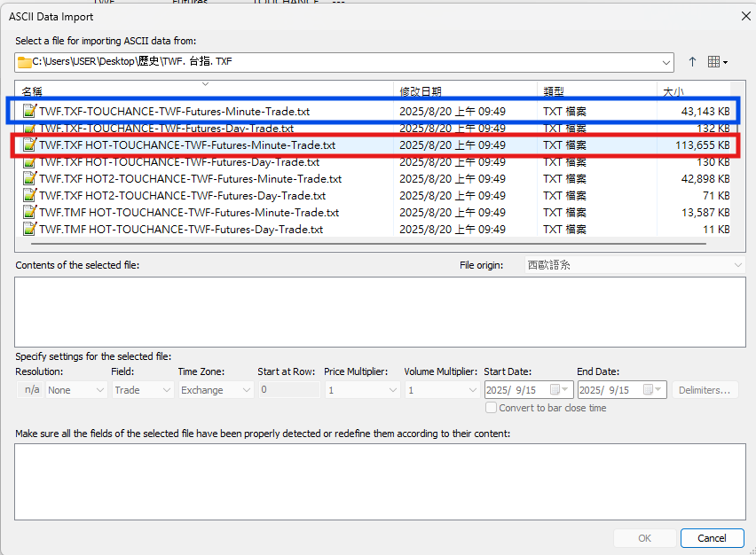Click icon of TWF.TXF HOT2 Minute-Trade file
The height and width of the screenshot is (555, 756).
click(29, 179)
